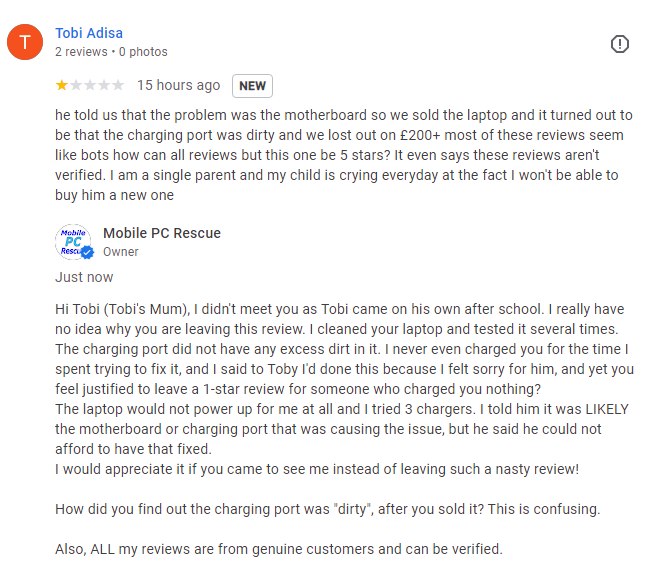The width and height of the screenshot is (660, 574).
Task: Click the NEW badge beside the rating
Action: (252, 86)
